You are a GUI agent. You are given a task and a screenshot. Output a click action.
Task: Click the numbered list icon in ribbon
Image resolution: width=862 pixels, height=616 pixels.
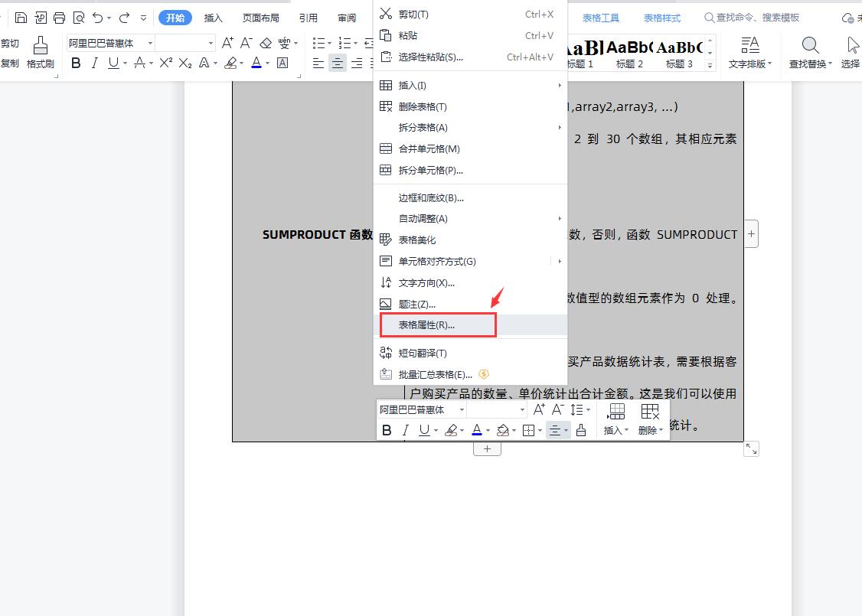click(344, 43)
